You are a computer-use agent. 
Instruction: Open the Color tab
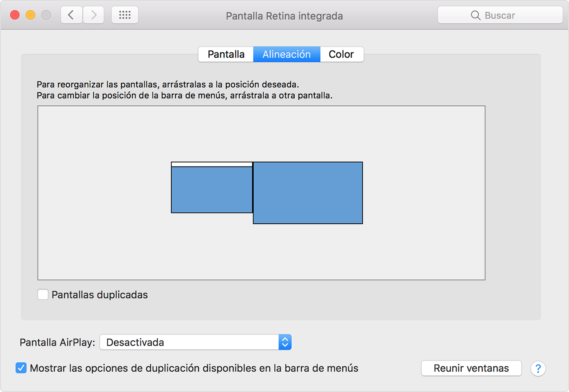(342, 54)
